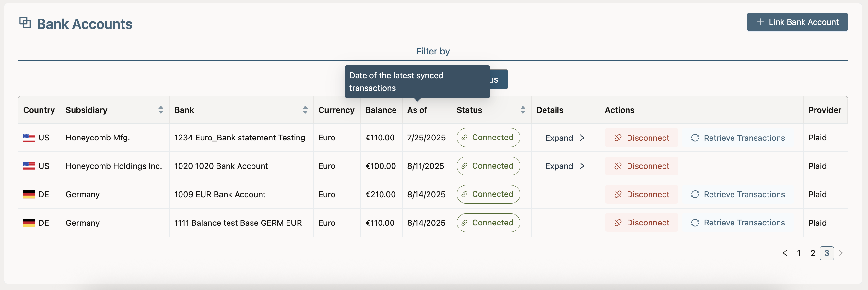Disconnect the 1020 1020 Bank Account
868x290 pixels.
click(x=641, y=166)
